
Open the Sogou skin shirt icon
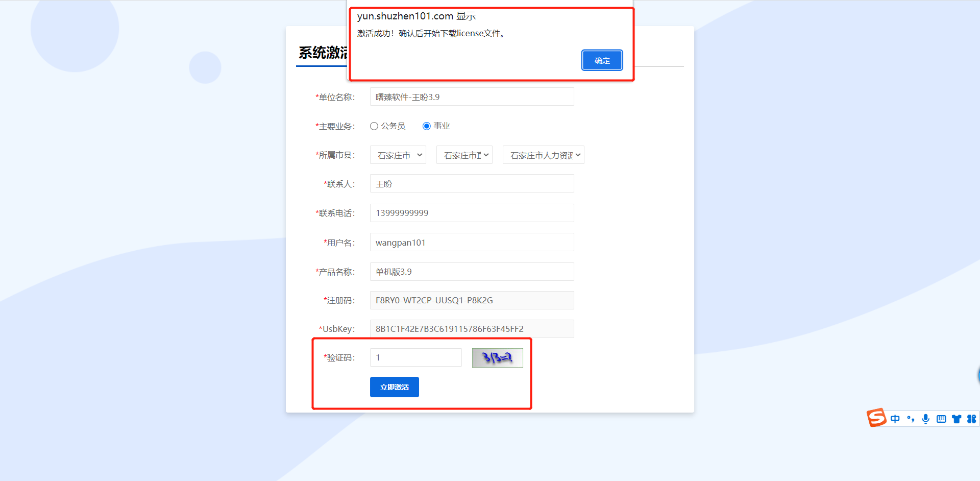[x=957, y=419]
